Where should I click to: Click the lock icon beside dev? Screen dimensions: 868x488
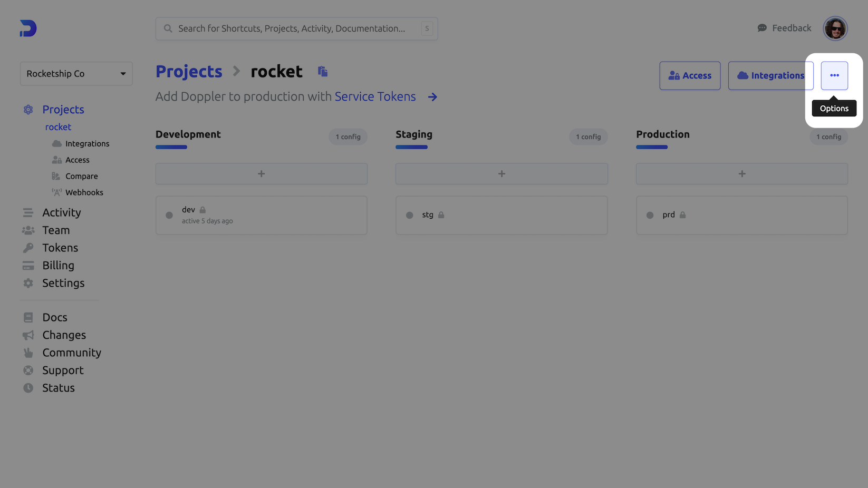202,210
